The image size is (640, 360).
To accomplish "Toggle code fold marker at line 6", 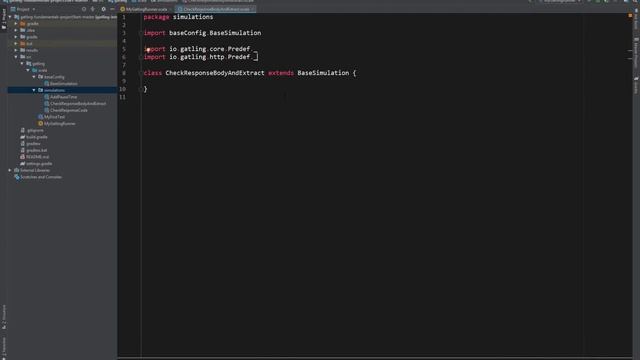I will [141, 57].
